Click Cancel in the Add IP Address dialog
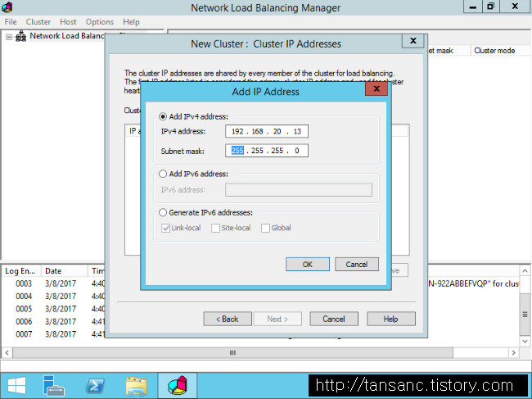 click(357, 264)
